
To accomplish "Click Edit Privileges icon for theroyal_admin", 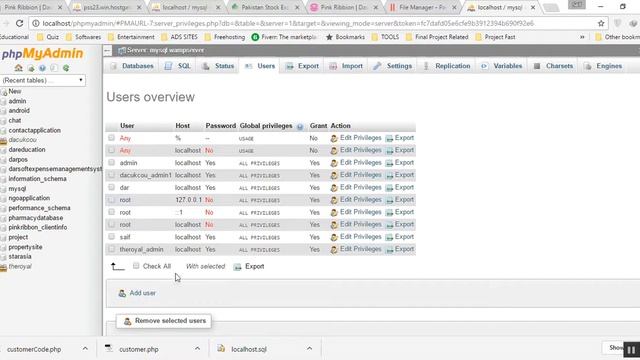I will pyautogui.click(x=334, y=249).
